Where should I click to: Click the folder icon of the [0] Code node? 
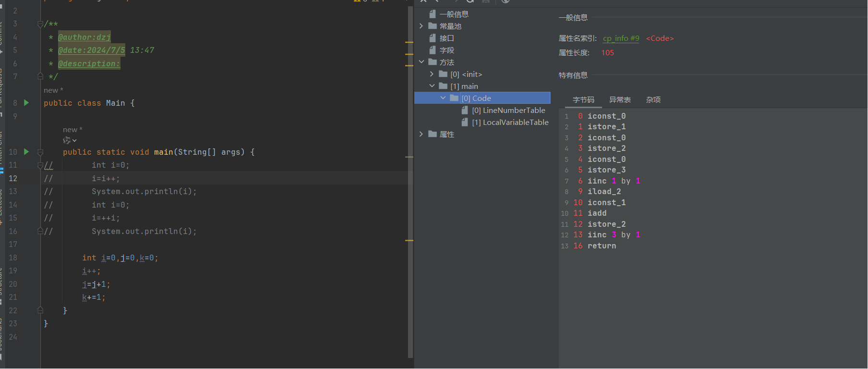[x=454, y=98]
